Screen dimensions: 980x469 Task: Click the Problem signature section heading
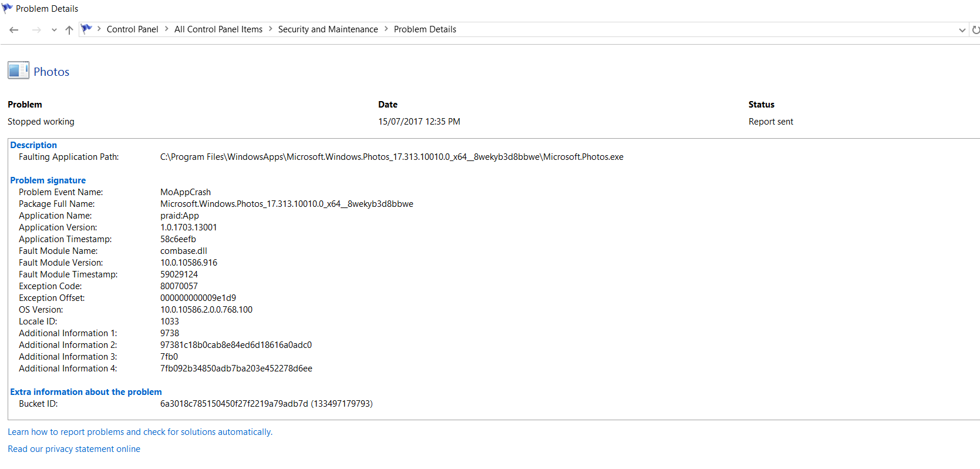pos(48,180)
